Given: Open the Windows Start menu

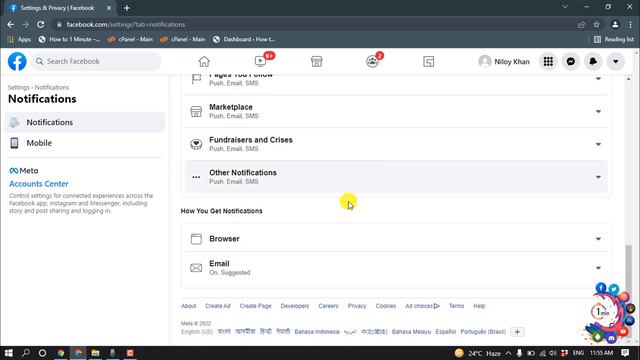Looking at the screenshot, I should pyautogui.click(x=9, y=353).
